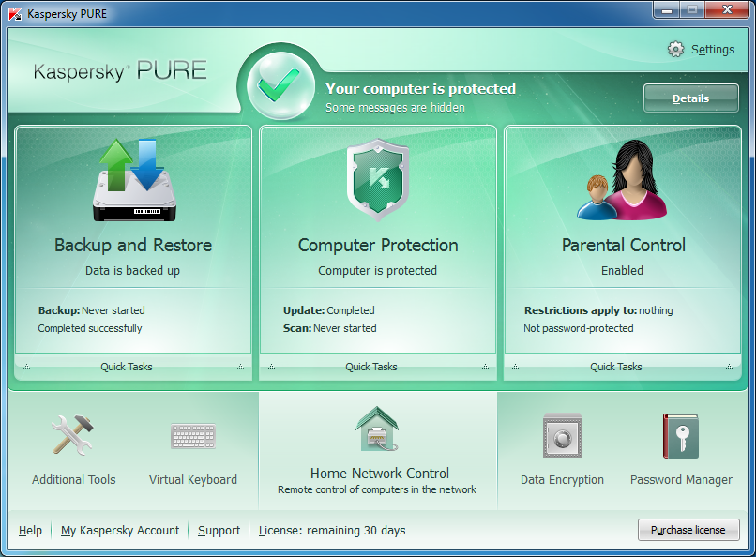Click 'Restrictions apply to: nothing' line
Viewport: 756px width, 557px height.
point(598,310)
